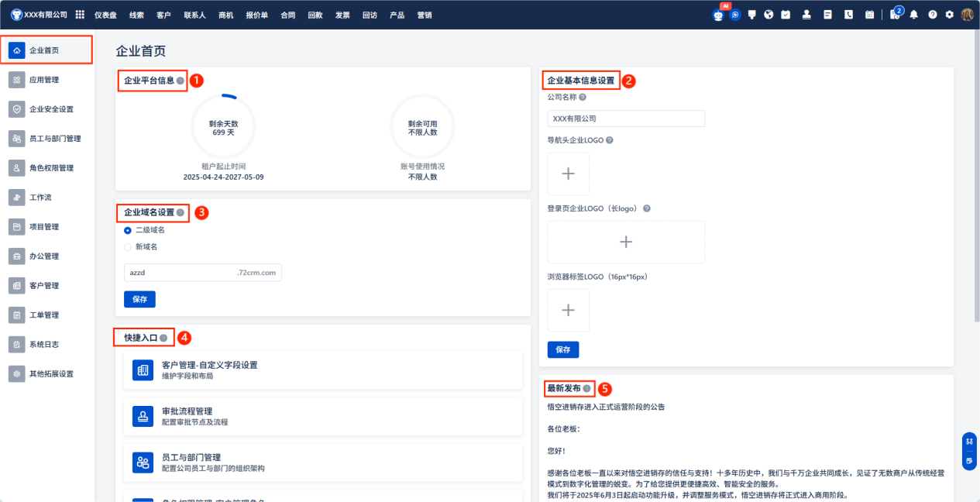Open 员工与部门管理 in the sidebar
980x502 pixels.
54,139
